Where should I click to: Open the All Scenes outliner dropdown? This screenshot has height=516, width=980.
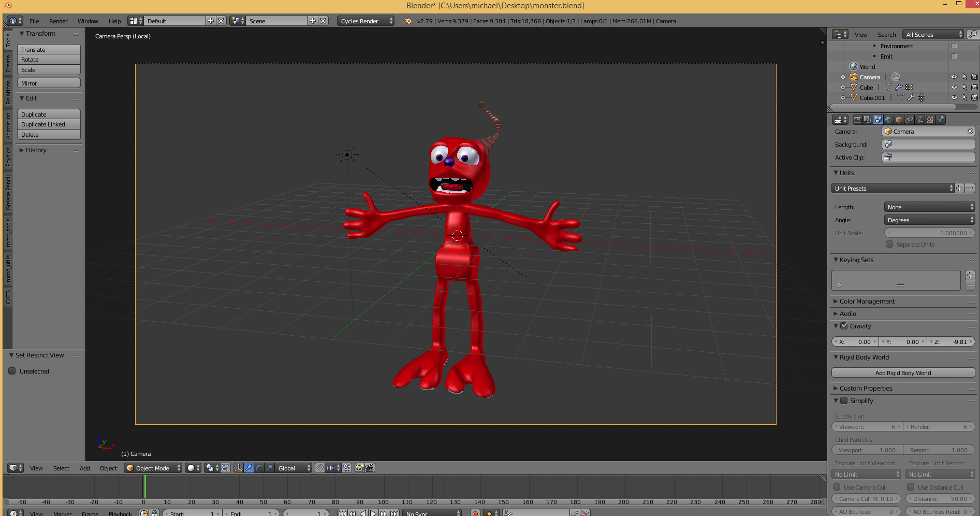tap(933, 34)
